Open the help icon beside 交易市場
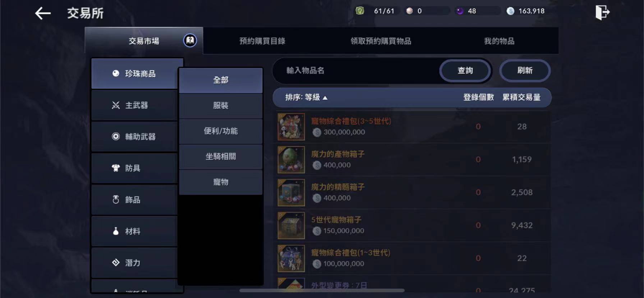This screenshot has height=298, width=644. pyautogui.click(x=190, y=40)
